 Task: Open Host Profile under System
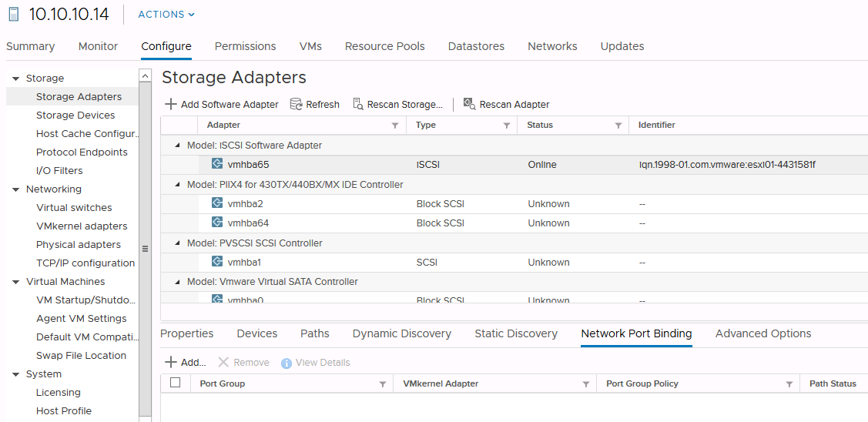click(64, 411)
